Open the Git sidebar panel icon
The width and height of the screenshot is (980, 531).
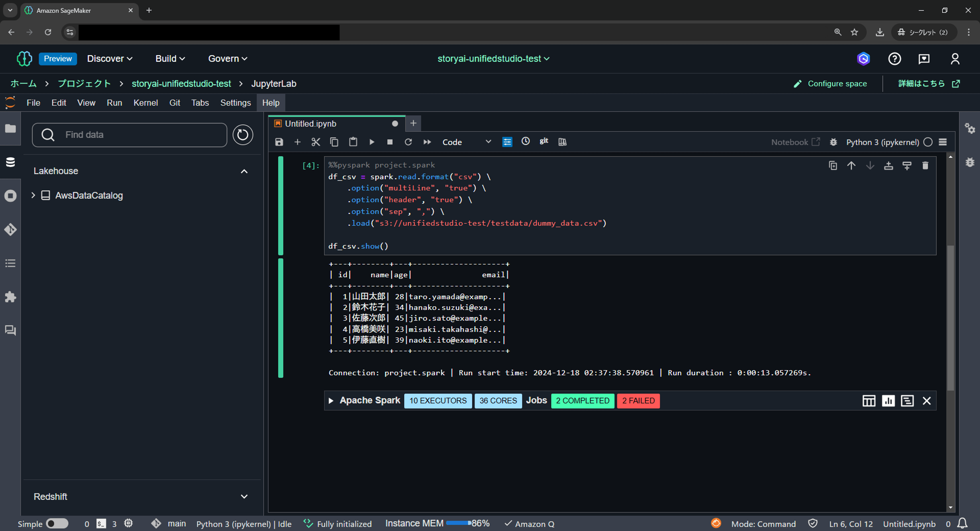coord(10,230)
